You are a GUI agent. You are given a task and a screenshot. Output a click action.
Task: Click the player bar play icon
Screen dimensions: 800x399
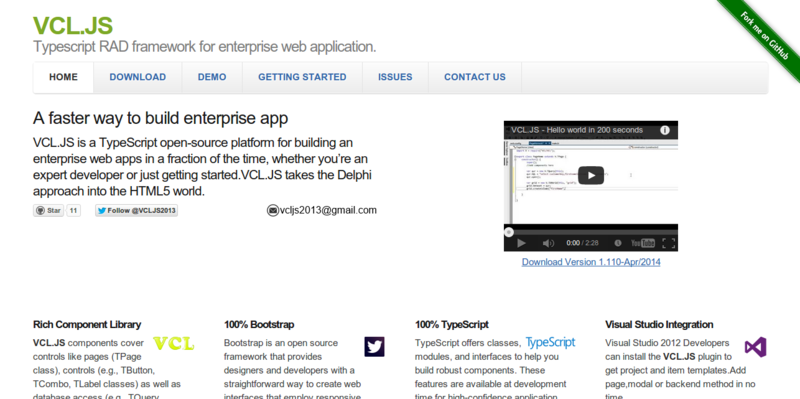click(x=521, y=243)
